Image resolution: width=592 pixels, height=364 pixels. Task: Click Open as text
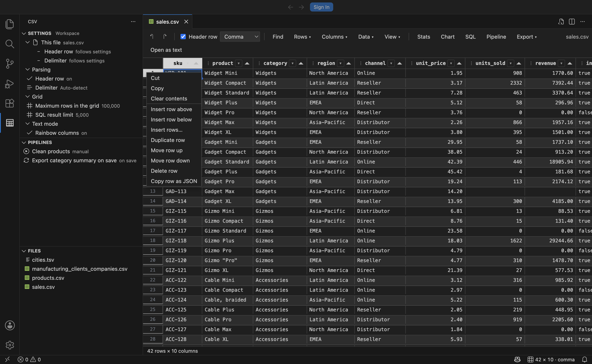click(166, 50)
